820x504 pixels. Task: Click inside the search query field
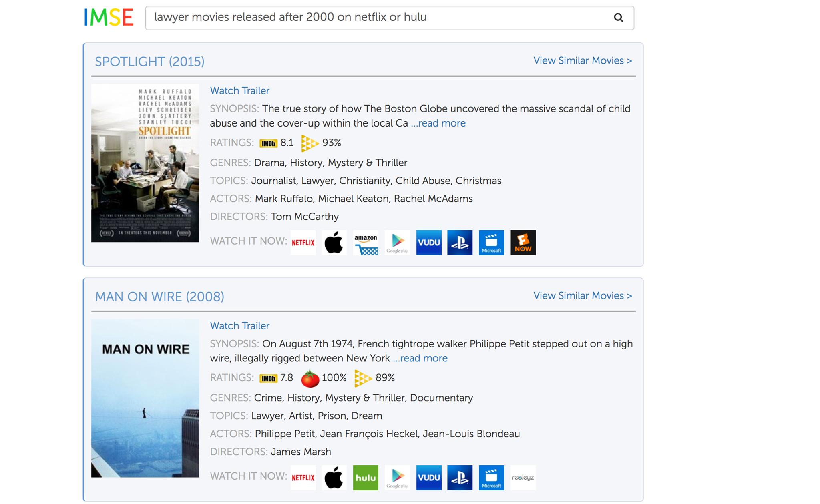(x=360, y=17)
